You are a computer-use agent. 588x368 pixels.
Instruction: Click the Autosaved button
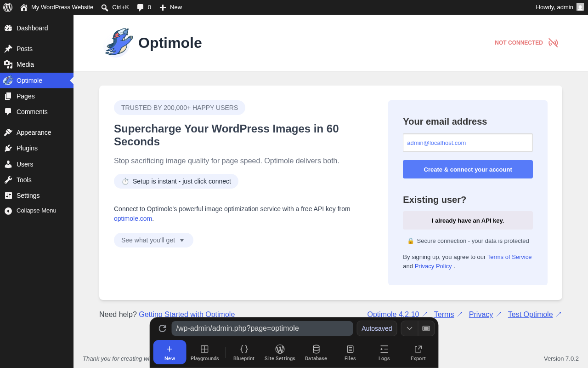point(377,328)
